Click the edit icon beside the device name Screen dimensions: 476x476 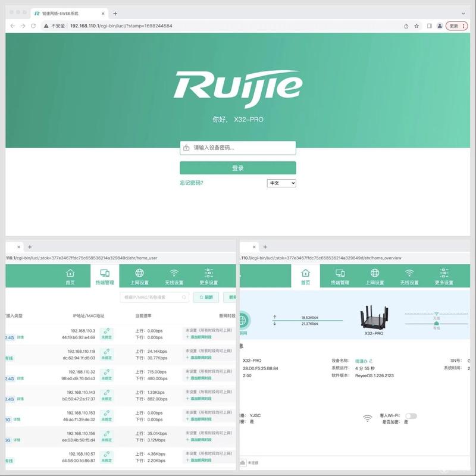pos(371,361)
